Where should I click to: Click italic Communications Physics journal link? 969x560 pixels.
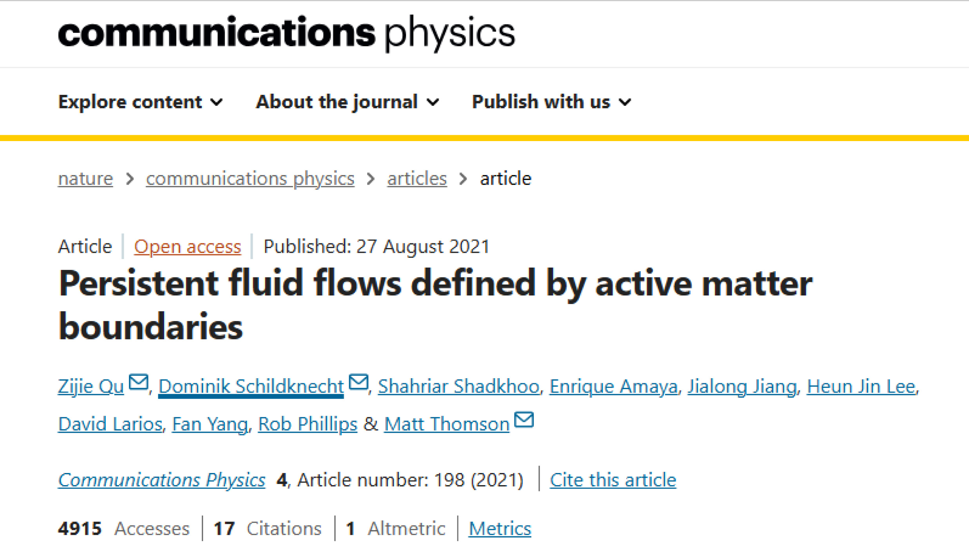pos(161,480)
